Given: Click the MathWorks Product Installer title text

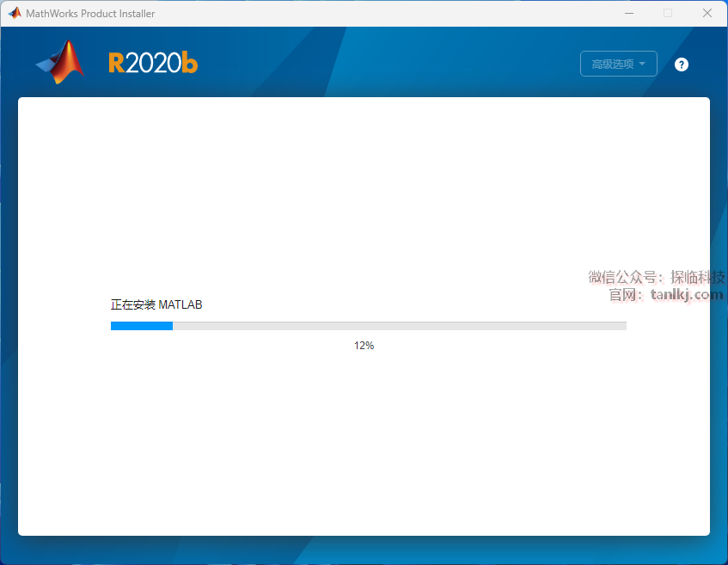Looking at the screenshot, I should [x=90, y=14].
